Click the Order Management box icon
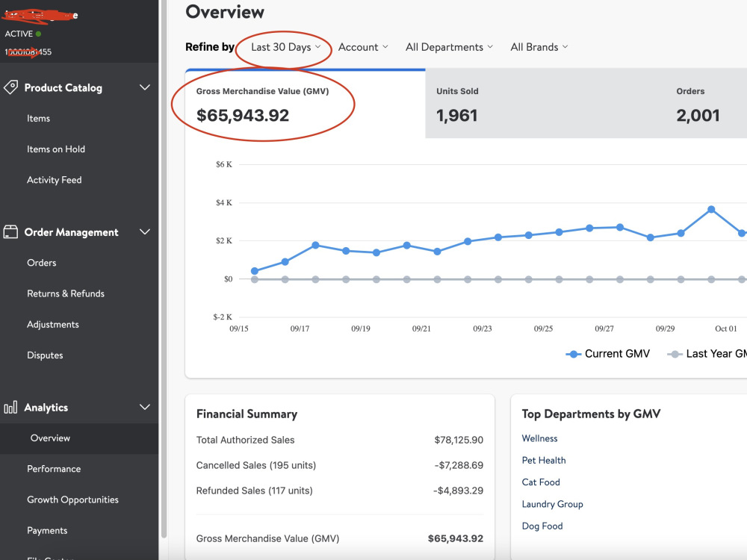Viewport: 747px width, 560px height. 10,232
